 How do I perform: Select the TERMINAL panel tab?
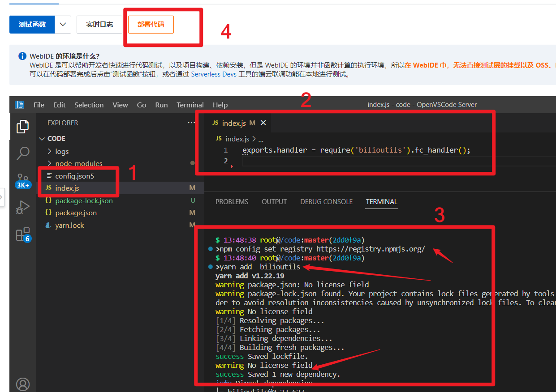[x=382, y=202]
